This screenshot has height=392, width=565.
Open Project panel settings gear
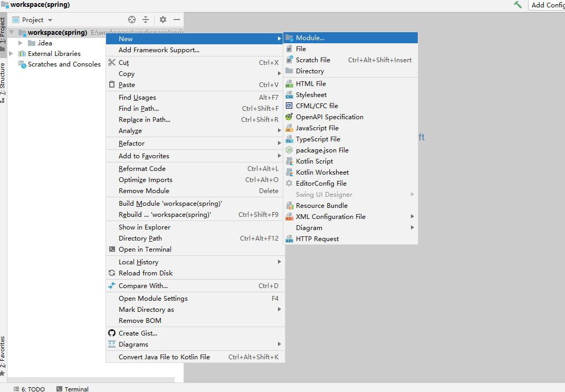coord(163,20)
